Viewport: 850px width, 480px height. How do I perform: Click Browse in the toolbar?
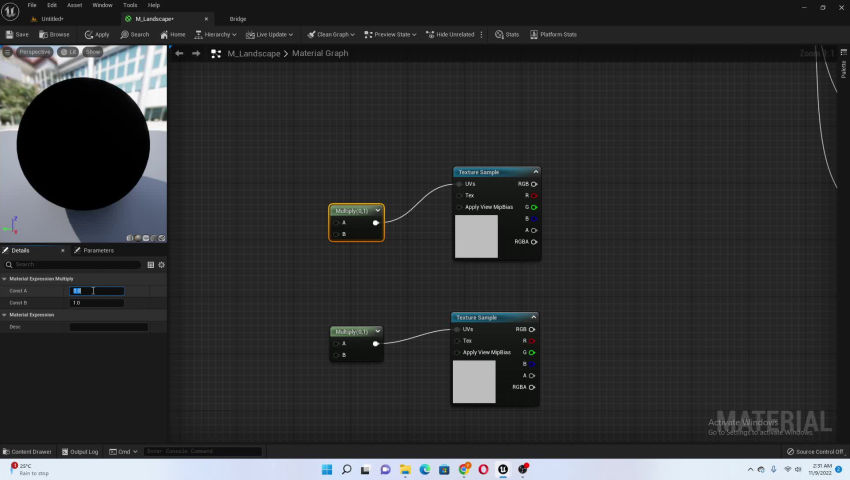pos(54,34)
